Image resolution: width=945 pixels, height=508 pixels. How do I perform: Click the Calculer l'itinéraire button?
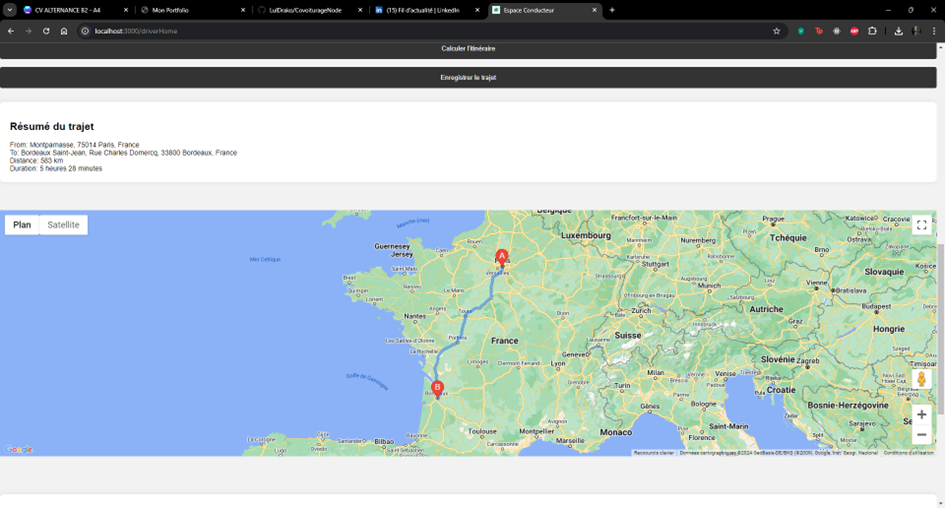point(468,49)
